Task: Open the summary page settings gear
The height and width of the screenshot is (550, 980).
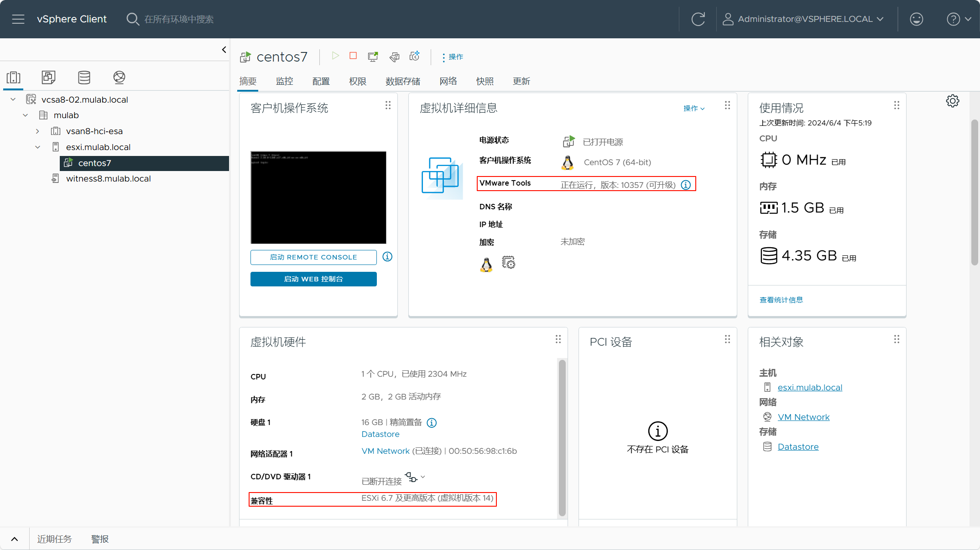Action: pyautogui.click(x=953, y=101)
